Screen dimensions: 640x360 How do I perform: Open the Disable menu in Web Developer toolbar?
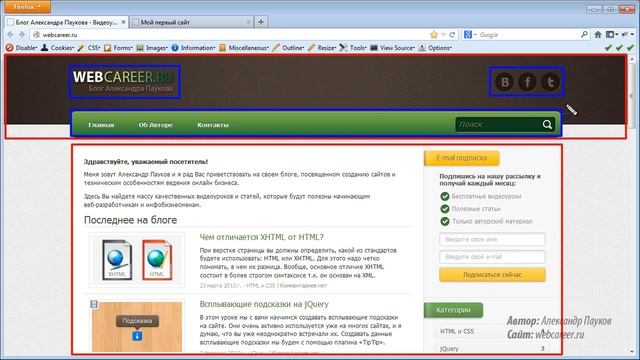[22, 48]
